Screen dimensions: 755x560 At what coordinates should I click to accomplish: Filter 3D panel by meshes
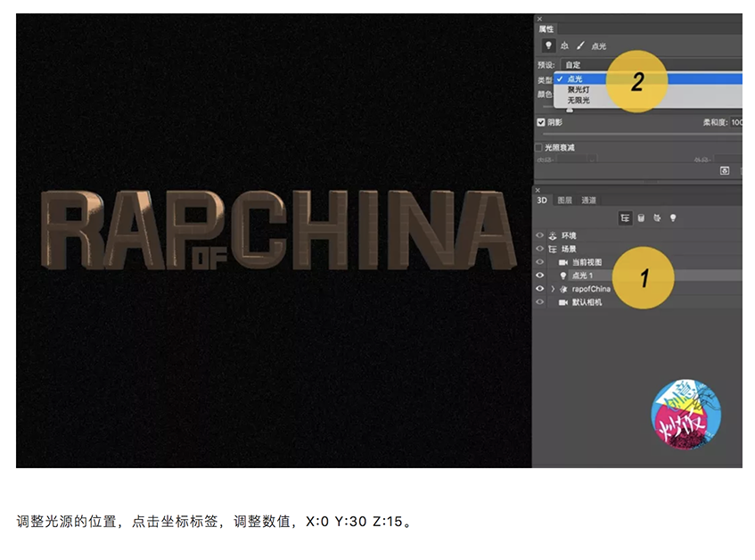click(x=641, y=218)
